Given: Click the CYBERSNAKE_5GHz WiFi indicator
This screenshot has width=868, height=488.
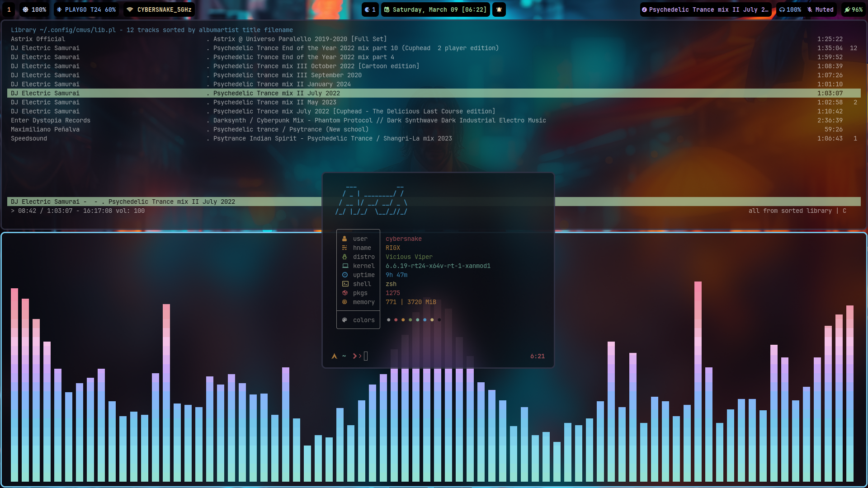Looking at the screenshot, I should point(159,9).
